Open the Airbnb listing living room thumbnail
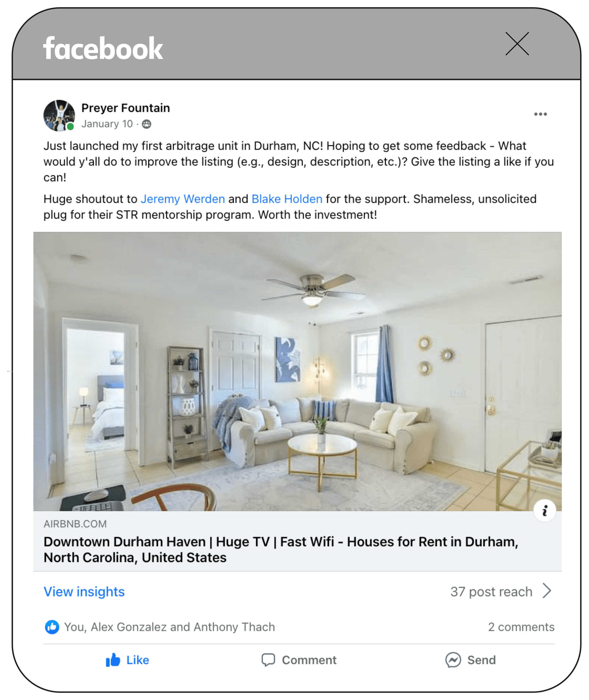The width and height of the screenshot is (589, 700). [297, 371]
